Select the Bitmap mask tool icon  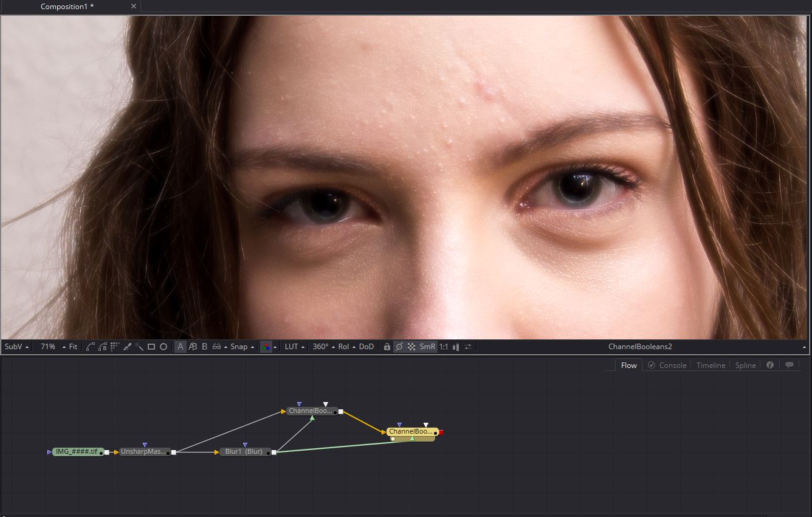coord(114,347)
